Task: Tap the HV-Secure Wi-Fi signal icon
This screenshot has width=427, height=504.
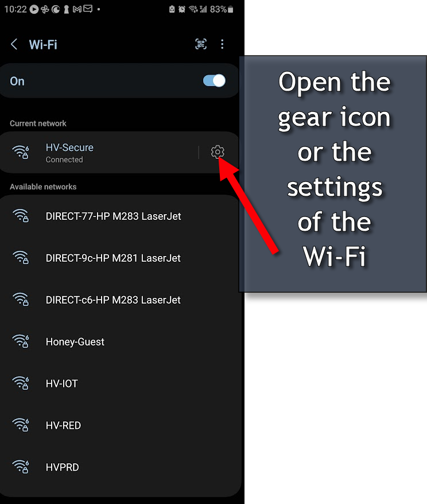Action: pos(21,152)
